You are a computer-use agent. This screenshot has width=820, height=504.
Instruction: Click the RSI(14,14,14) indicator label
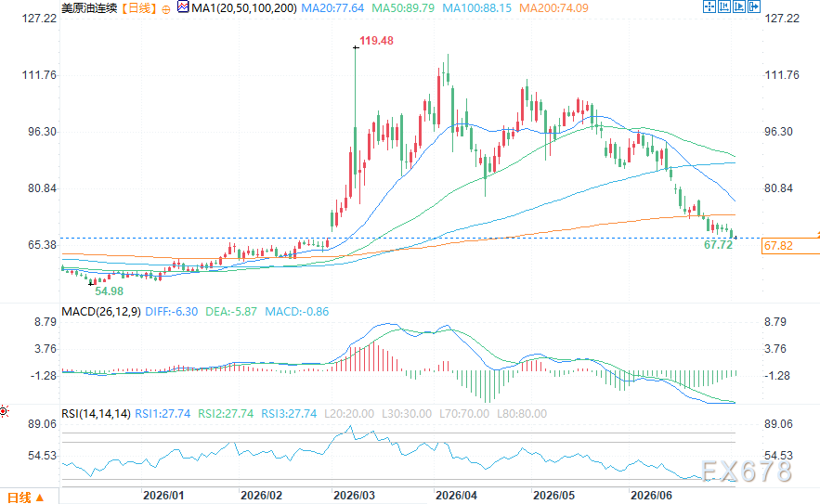[x=96, y=414]
